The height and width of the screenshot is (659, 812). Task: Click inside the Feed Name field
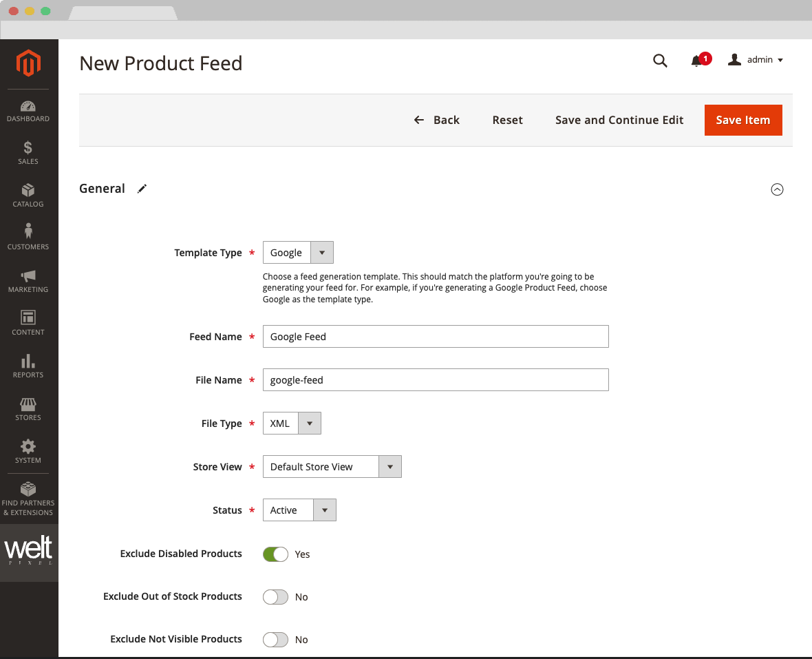[x=435, y=336]
